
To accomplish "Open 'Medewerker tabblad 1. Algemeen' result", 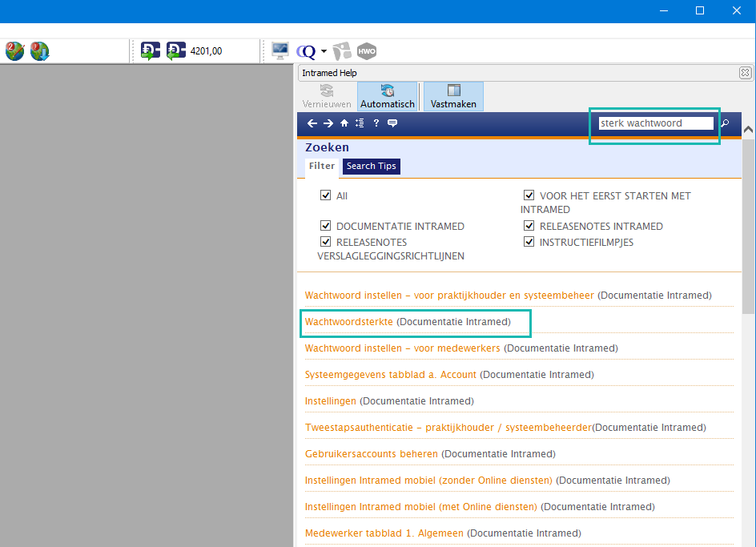I will pyautogui.click(x=384, y=533).
